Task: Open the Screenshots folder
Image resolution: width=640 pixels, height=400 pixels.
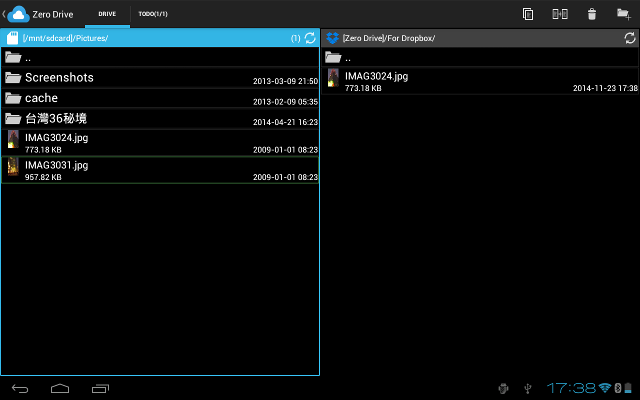Action: tap(160, 78)
